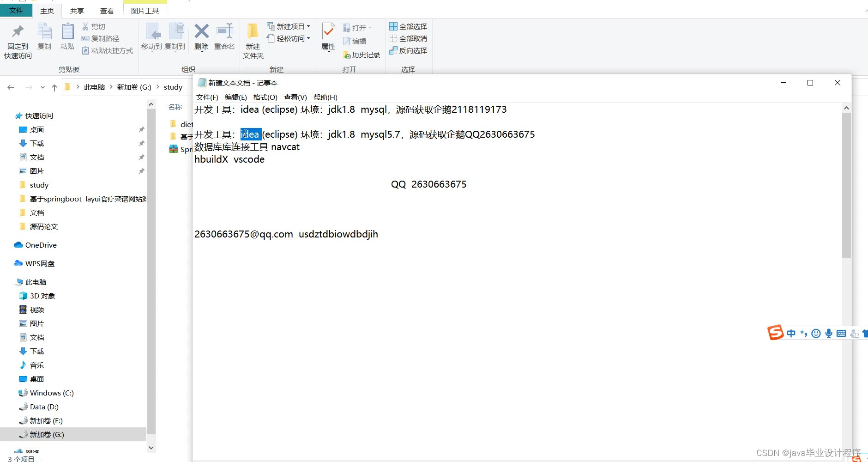Open the Properties dropdown arrow
The height and width of the screenshot is (462, 868).
coord(329,52)
